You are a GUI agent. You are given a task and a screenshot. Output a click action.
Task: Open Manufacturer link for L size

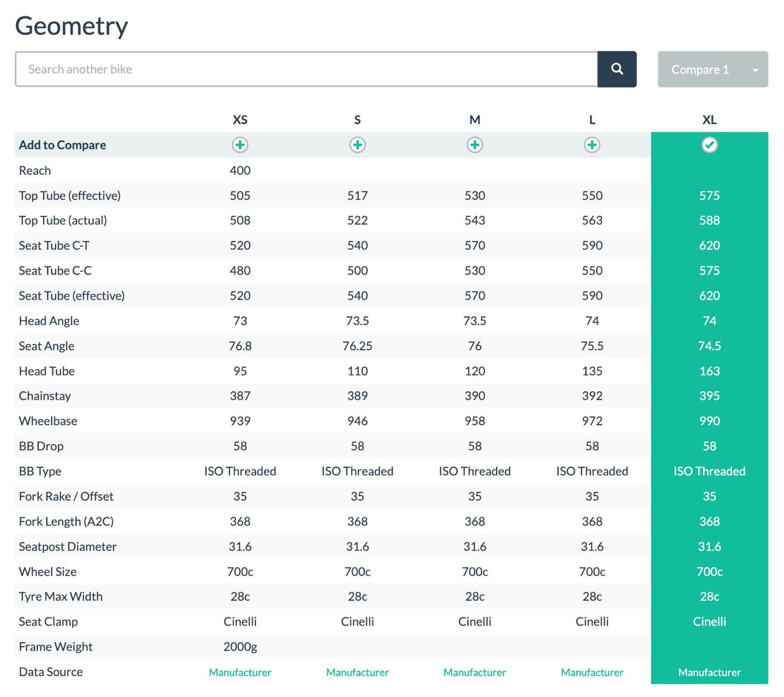(x=592, y=672)
